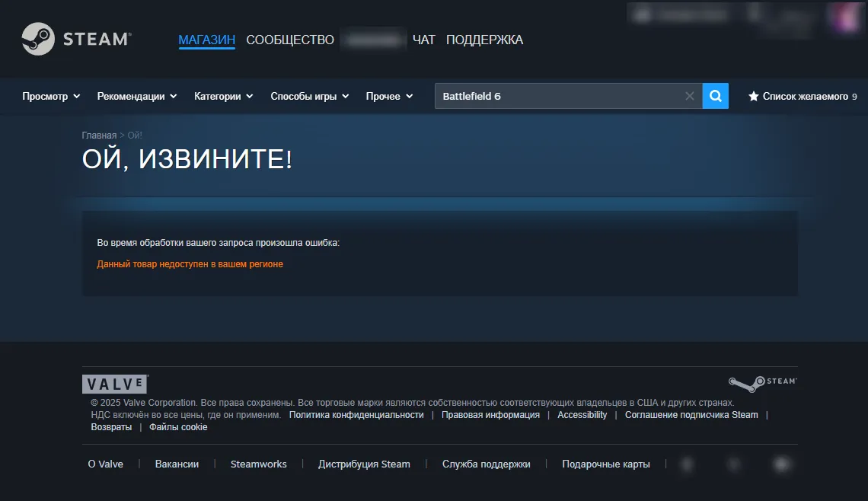Open Дистрибуция Steam footer link

pos(364,464)
